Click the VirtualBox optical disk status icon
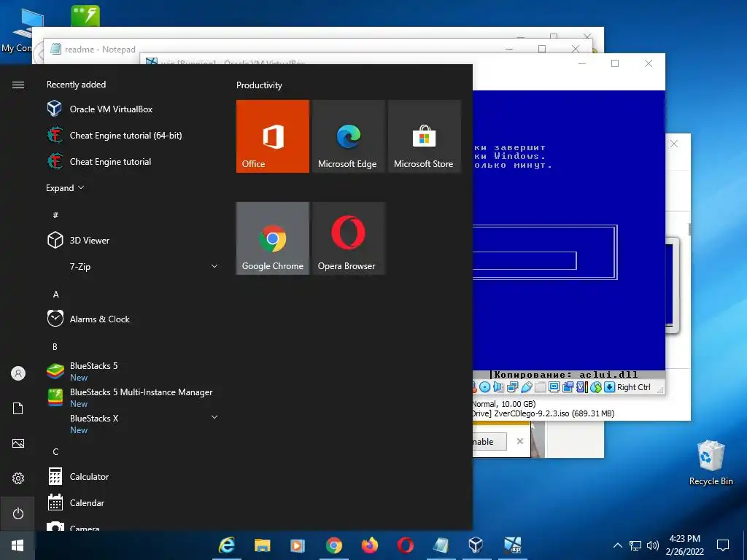747x560 pixels. pyautogui.click(x=485, y=387)
